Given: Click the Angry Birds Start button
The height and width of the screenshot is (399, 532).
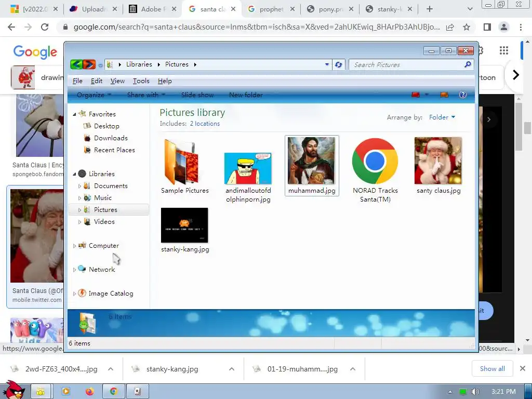Looking at the screenshot, I should coord(14,390).
